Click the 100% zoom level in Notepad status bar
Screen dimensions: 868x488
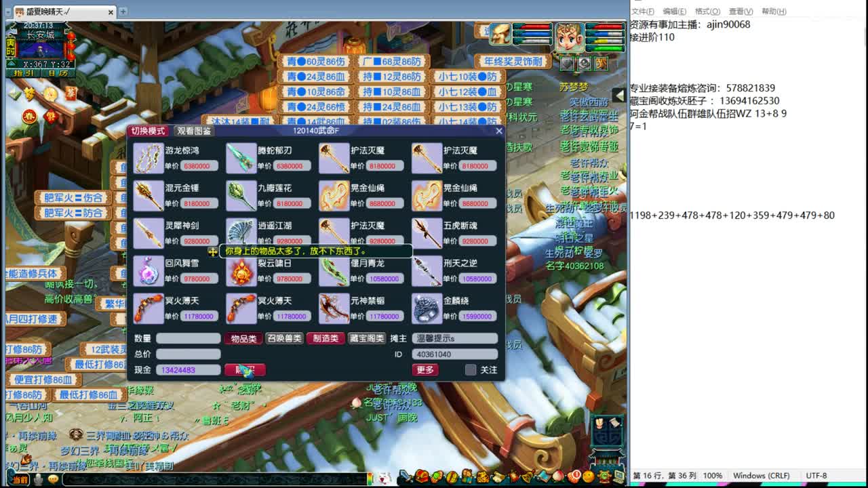713,476
